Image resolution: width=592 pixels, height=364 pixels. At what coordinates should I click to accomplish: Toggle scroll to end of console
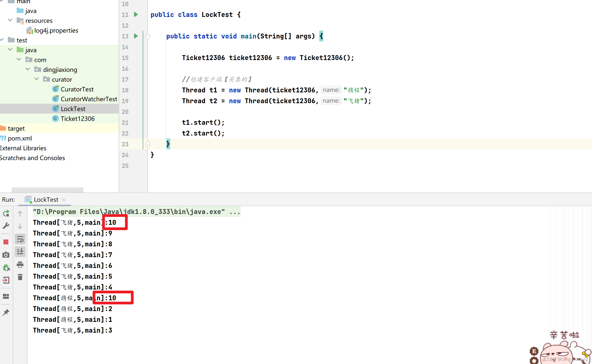20,251
